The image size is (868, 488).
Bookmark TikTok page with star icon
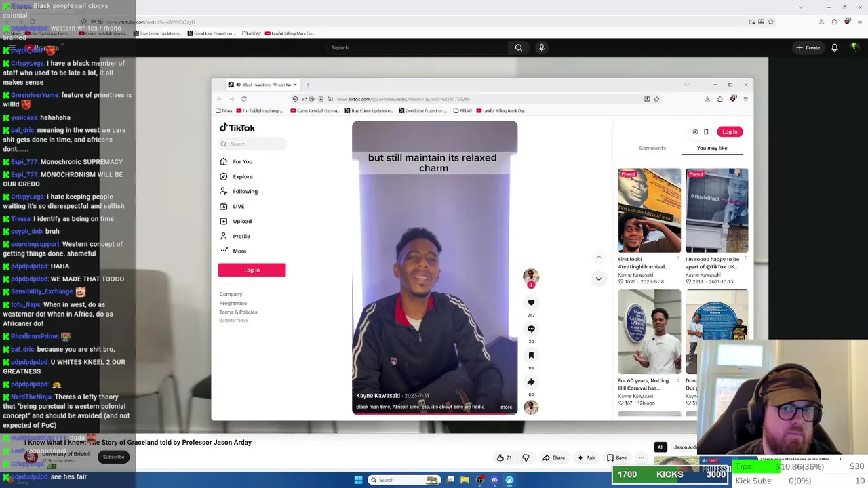tap(656, 99)
